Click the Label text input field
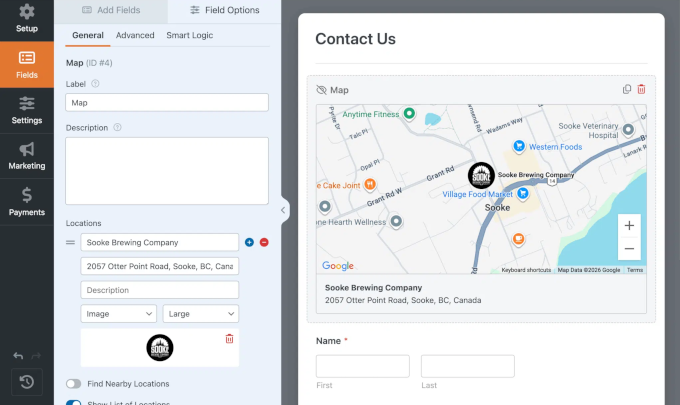680x405 pixels. 167,102
